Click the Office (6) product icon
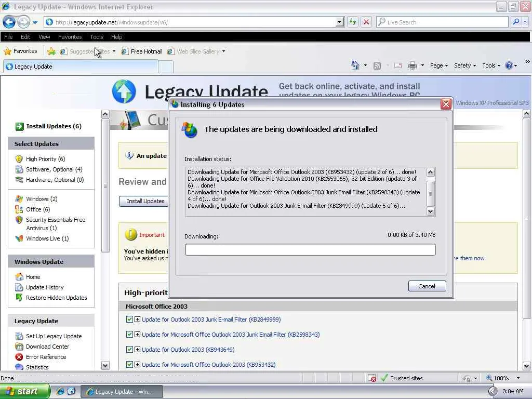Image resolution: width=532 pixels, height=399 pixels. pos(19,209)
